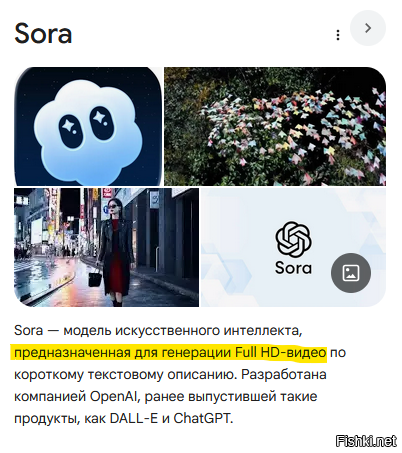
Task: Click the word Sora starting the description
Action: (28, 331)
